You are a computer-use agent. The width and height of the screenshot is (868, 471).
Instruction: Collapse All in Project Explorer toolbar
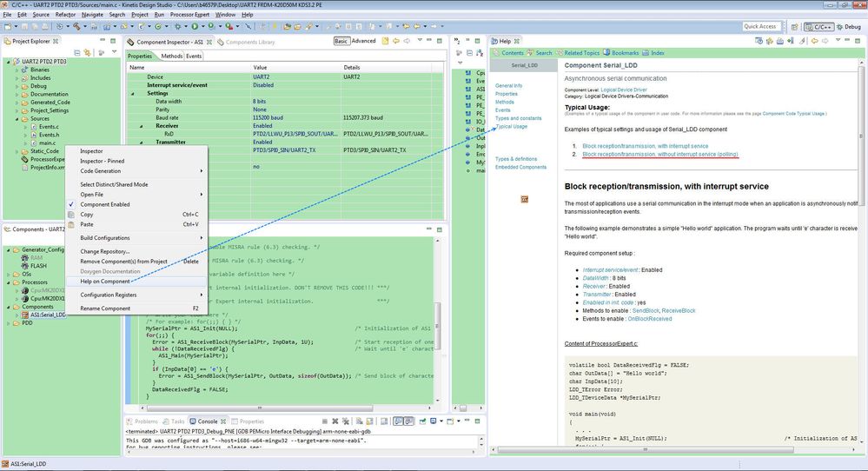(x=77, y=53)
